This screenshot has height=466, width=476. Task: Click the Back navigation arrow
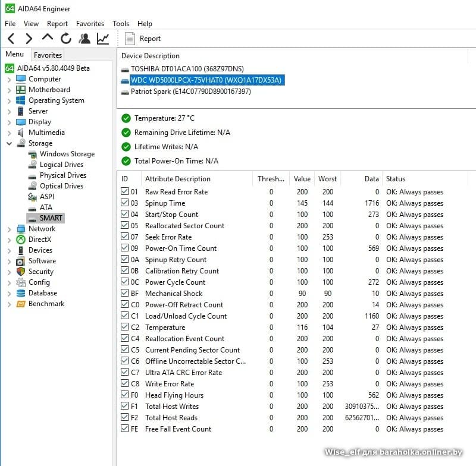(11, 39)
